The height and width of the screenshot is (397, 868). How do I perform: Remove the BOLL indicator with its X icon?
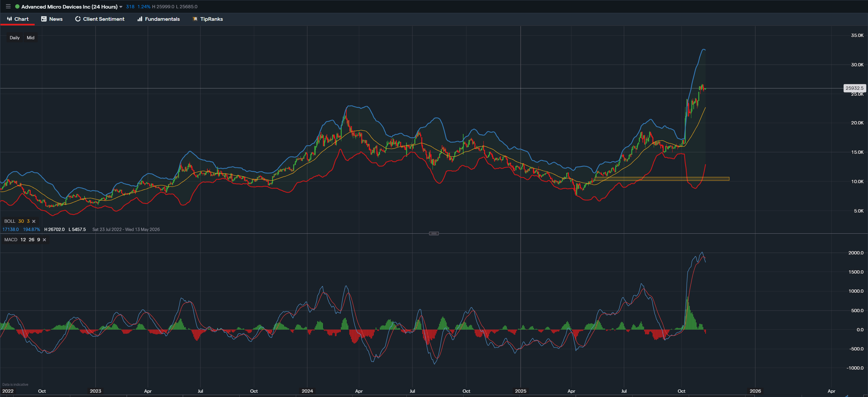click(34, 221)
